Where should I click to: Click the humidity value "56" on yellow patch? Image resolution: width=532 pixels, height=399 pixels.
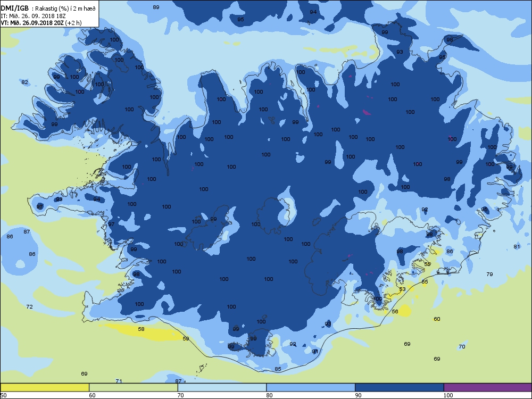[x=395, y=311]
